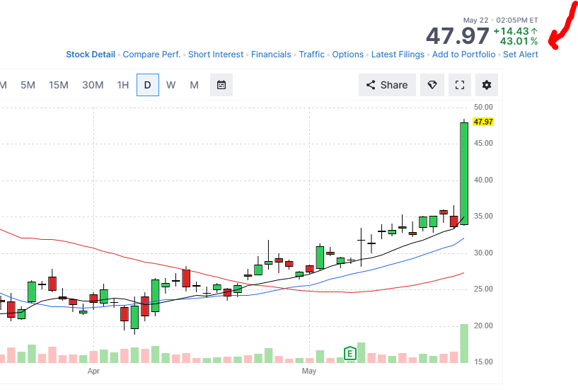Click the May 22 02:05PM ET timestamp
The width and height of the screenshot is (578, 392).
pyautogui.click(x=500, y=21)
